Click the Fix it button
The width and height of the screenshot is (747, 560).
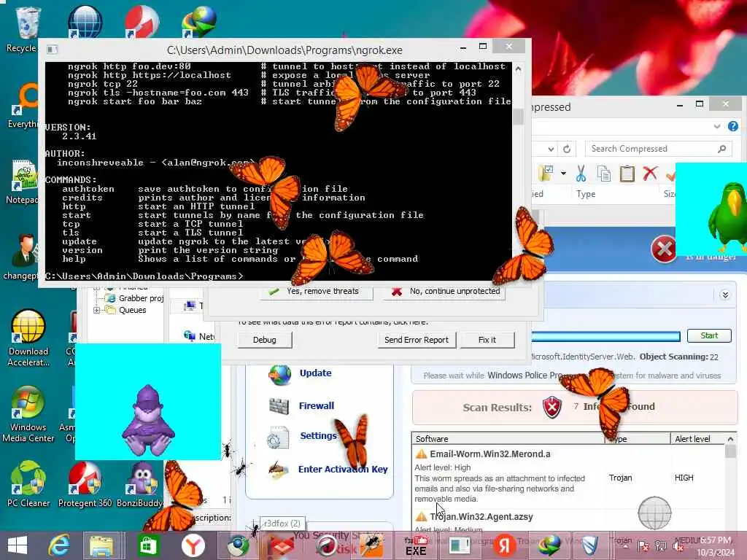[x=487, y=340]
